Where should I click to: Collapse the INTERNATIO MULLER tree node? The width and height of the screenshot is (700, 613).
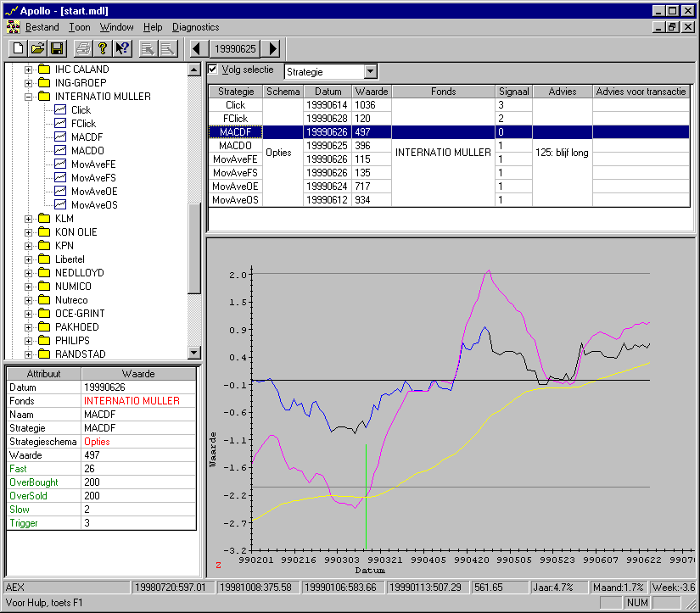(29, 97)
